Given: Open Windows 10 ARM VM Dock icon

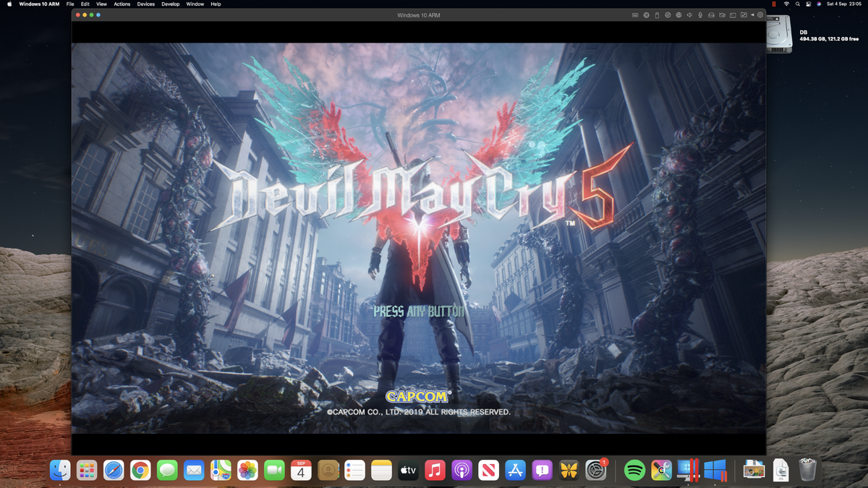Looking at the screenshot, I should pos(715,471).
